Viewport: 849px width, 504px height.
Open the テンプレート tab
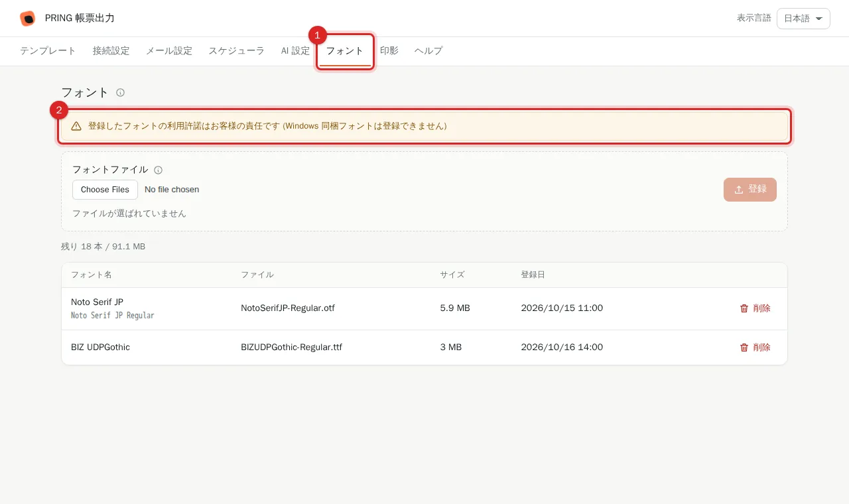tap(48, 51)
